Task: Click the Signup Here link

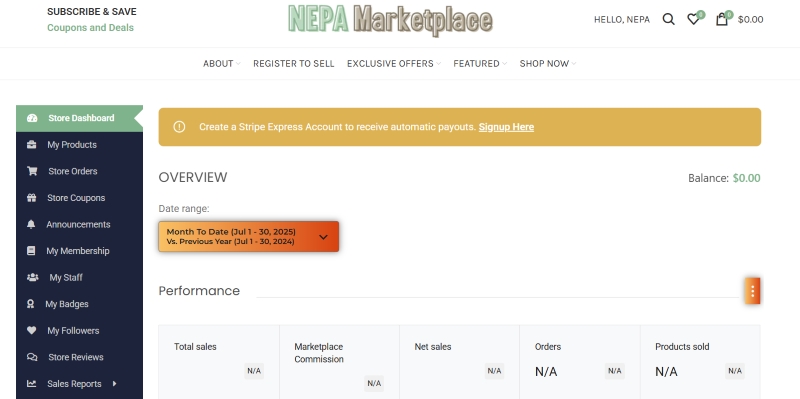Action: pos(506,127)
